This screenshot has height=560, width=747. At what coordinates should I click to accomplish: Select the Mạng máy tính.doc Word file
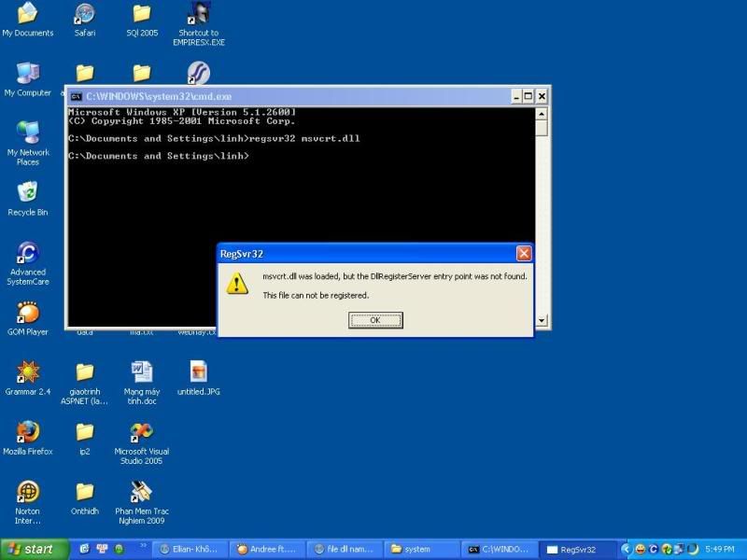tap(142, 384)
